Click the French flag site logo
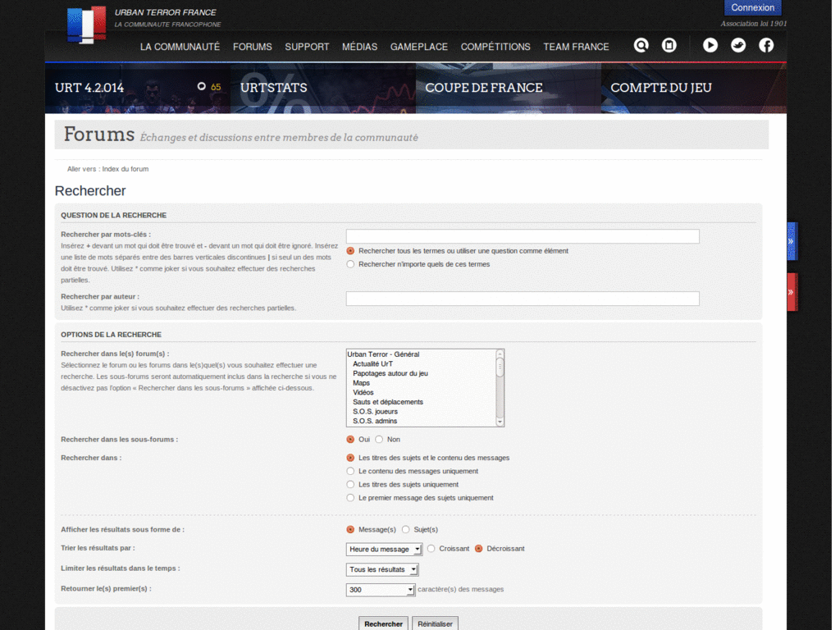This screenshot has height=630, width=840. 86,23
